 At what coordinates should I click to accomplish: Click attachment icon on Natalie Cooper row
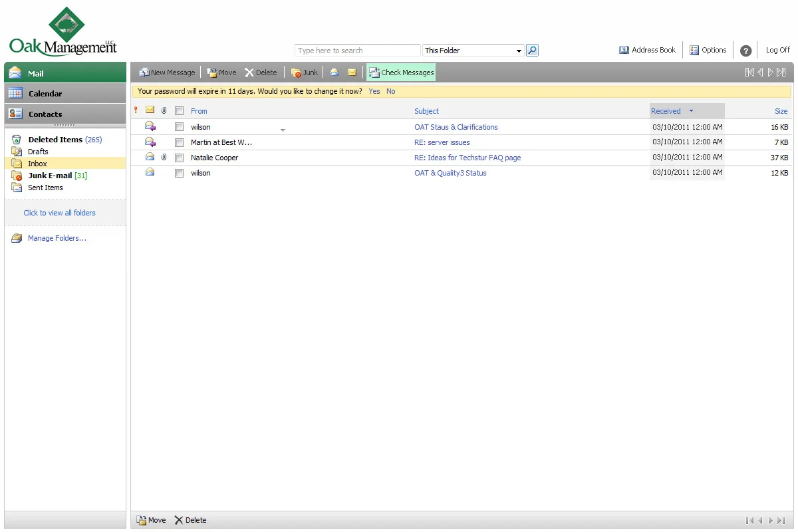click(x=164, y=158)
